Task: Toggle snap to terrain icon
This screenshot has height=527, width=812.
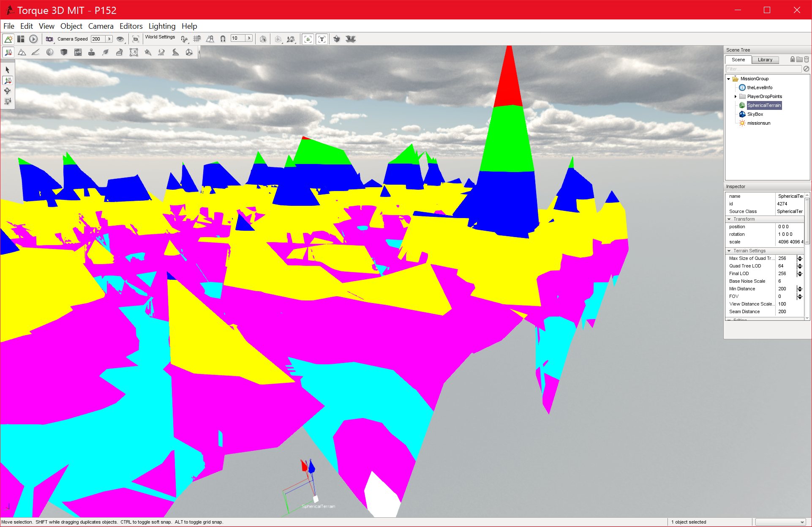Action: 210,39
